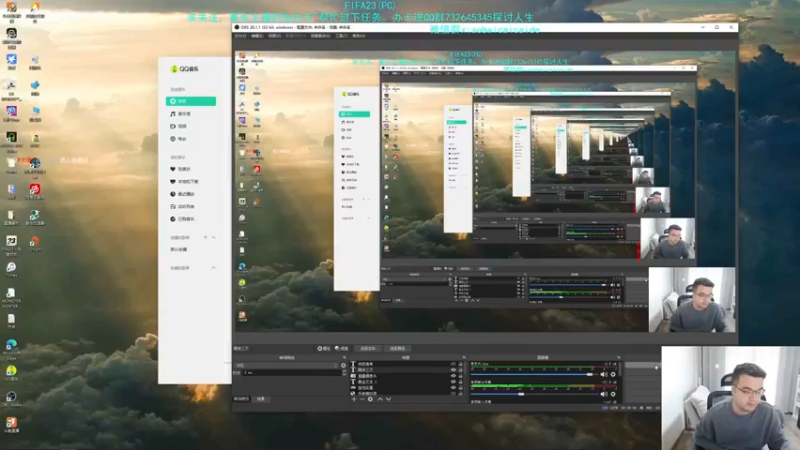Select the OBS Studio desktop shortcut
This screenshot has height=450, width=800.
11,399
